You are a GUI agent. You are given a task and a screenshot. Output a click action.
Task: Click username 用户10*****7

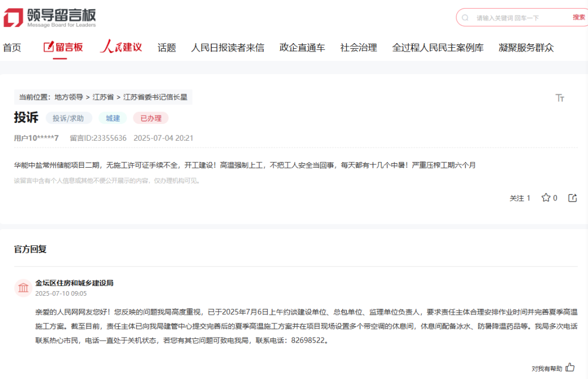click(36, 138)
